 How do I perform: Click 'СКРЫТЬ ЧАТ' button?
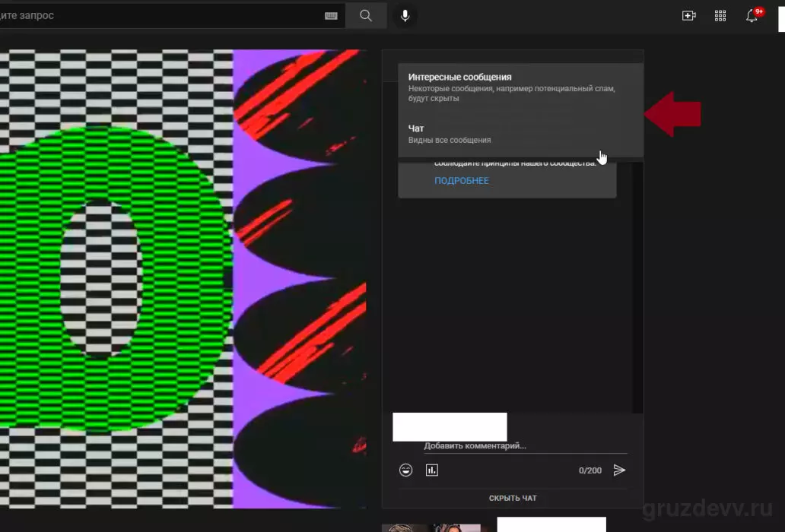tap(513, 498)
